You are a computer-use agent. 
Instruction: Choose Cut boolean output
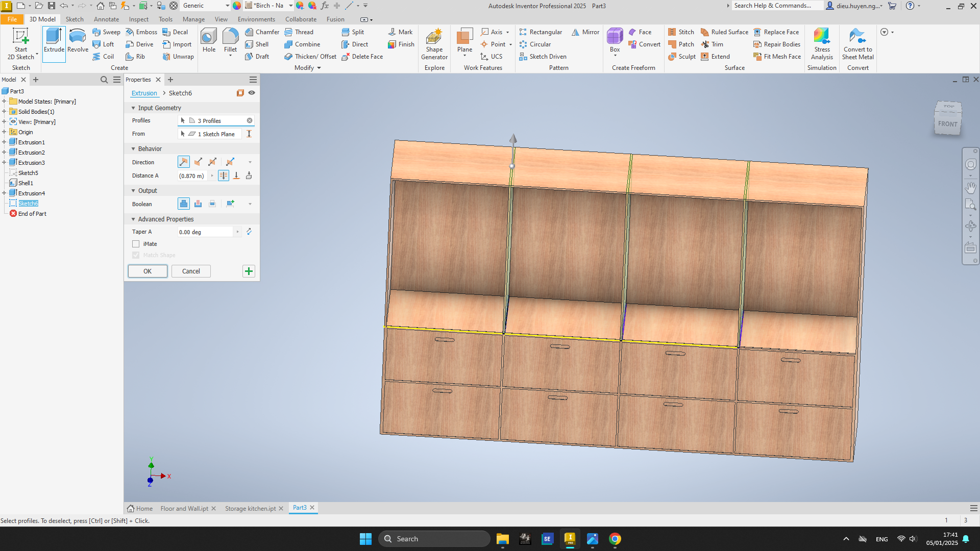point(198,204)
